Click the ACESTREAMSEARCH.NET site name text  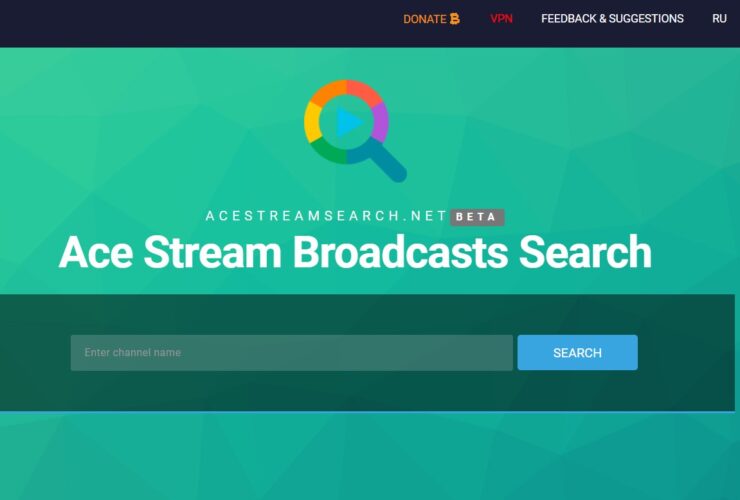[x=326, y=216]
